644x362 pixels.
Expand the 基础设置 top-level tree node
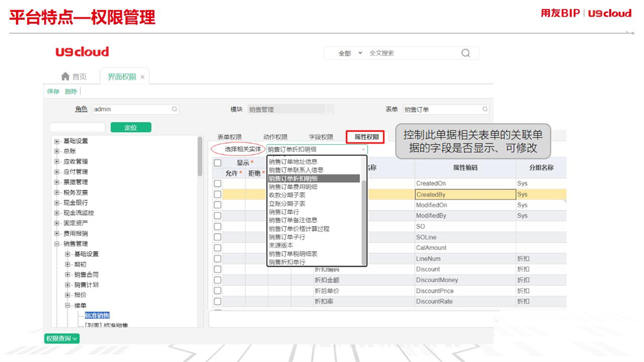click(x=57, y=141)
